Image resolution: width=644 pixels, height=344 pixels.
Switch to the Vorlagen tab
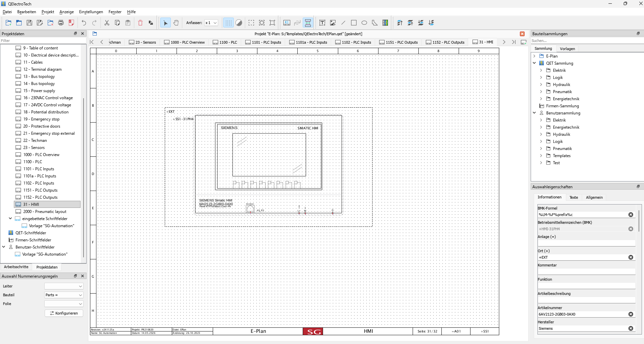(x=567, y=48)
